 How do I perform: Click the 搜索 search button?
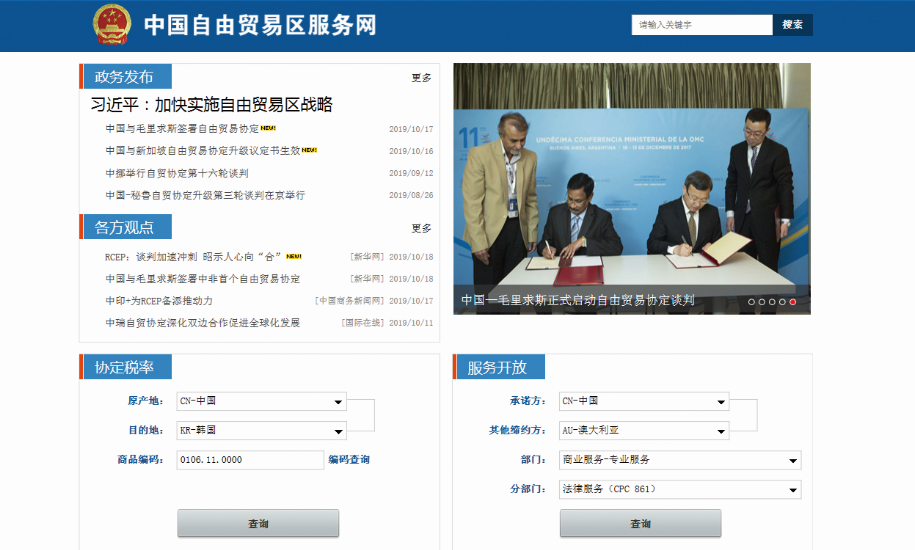[x=792, y=25]
